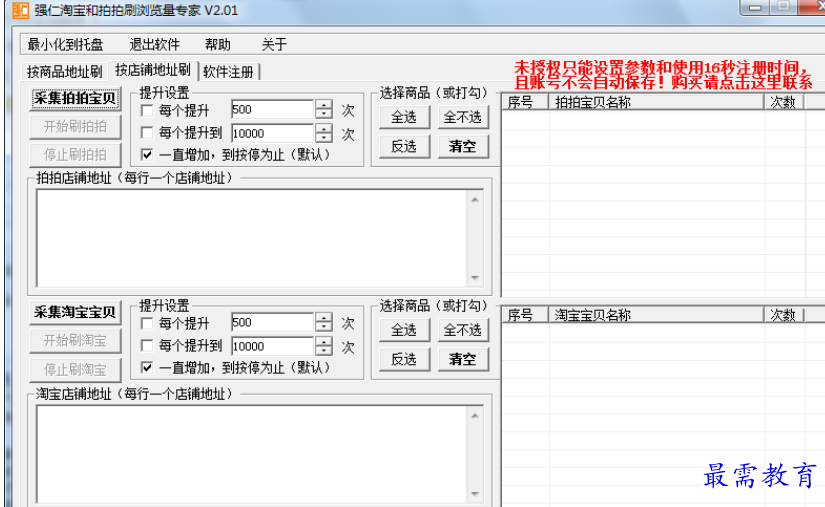This screenshot has height=507, width=825.
Task: Increase the Taobao 10000 value with up arrow
Action: 324,341
